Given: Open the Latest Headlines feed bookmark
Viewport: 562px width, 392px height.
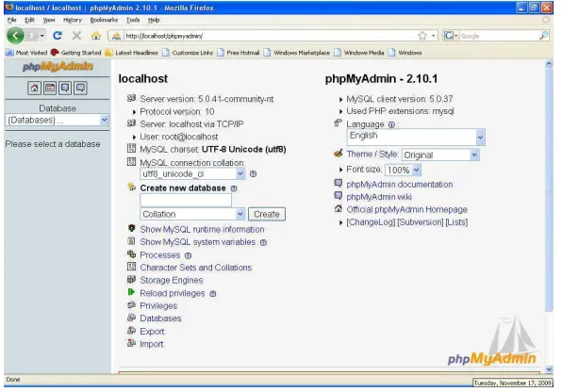Looking at the screenshot, I should click(131, 53).
